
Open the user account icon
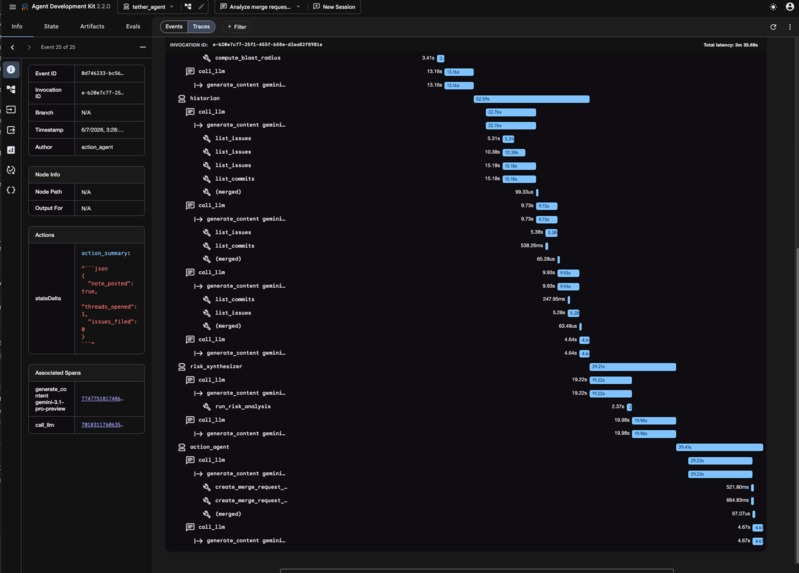coord(789,7)
